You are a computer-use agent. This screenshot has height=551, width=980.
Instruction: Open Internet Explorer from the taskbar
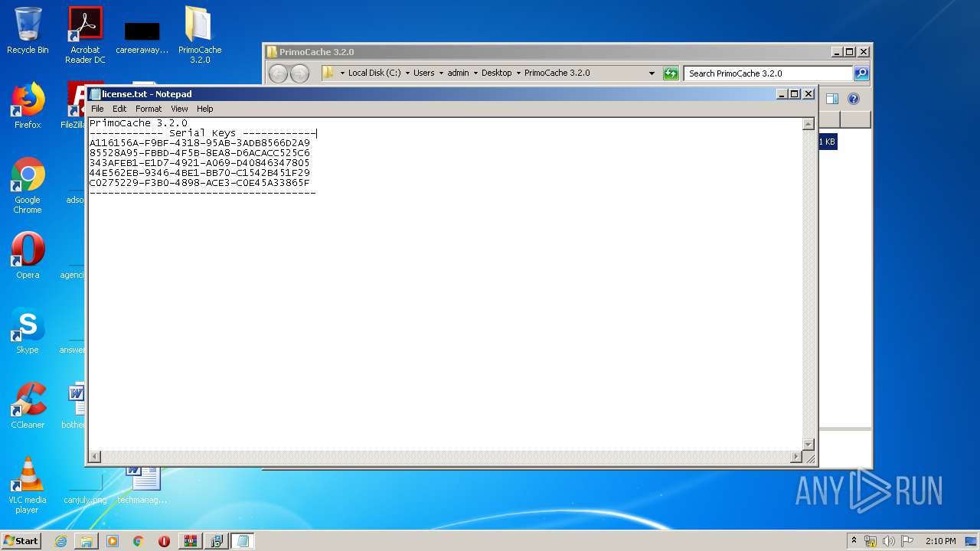coord(60,541)
